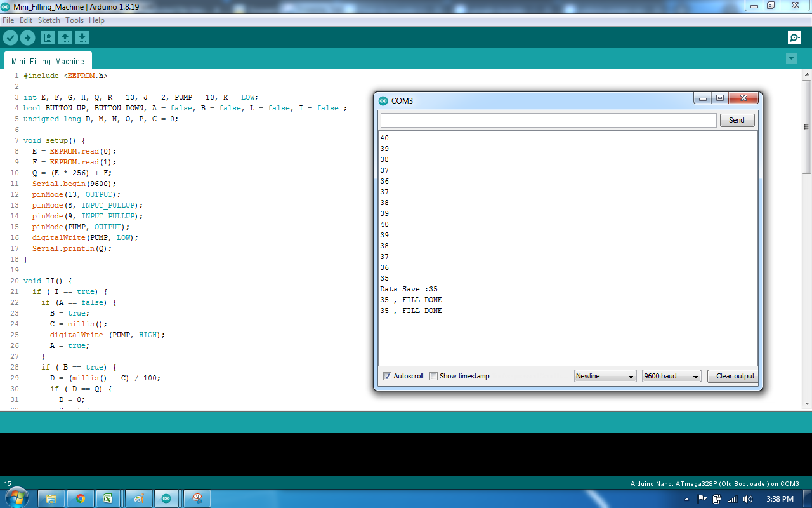Create a New sketch with toolbar icon
812x508 pixels.
point(48,38)
